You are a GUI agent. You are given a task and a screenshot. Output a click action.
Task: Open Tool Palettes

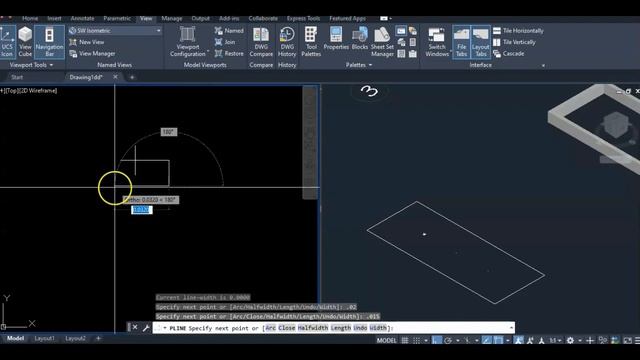311,42
